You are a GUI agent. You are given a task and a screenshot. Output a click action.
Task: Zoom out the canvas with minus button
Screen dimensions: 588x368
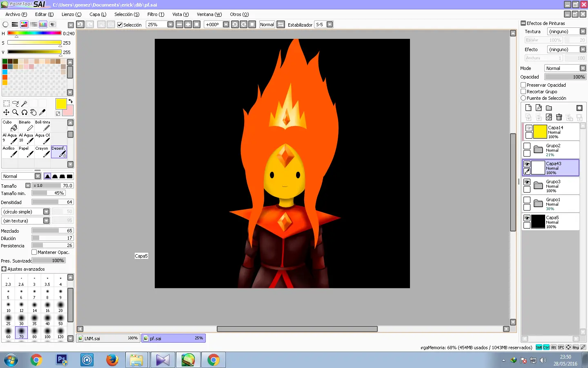tap(179, 25)
